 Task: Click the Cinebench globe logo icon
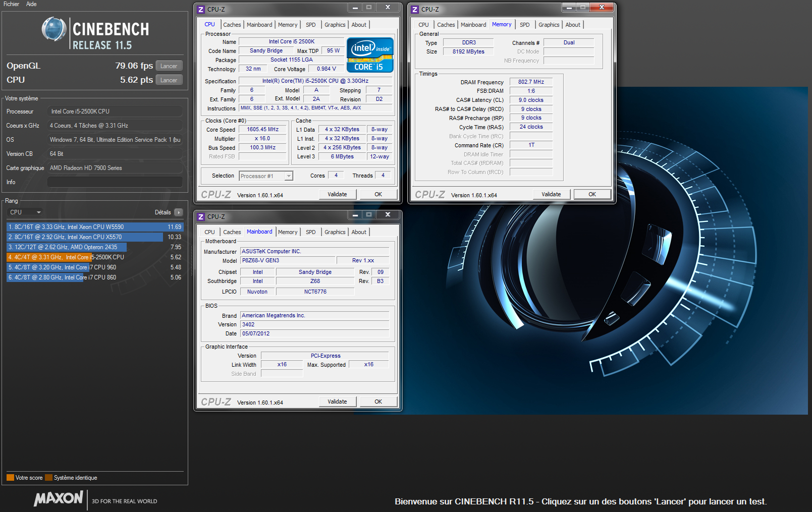pos(54,29)
